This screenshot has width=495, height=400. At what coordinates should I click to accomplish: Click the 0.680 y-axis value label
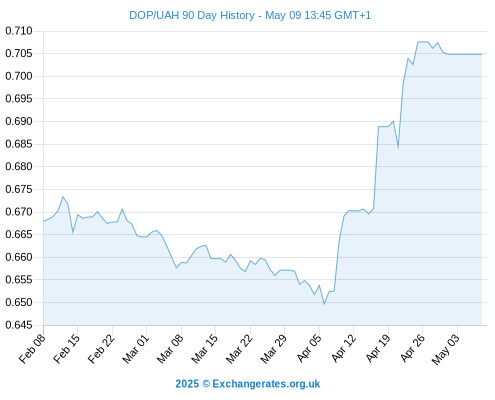pos(19,166)
